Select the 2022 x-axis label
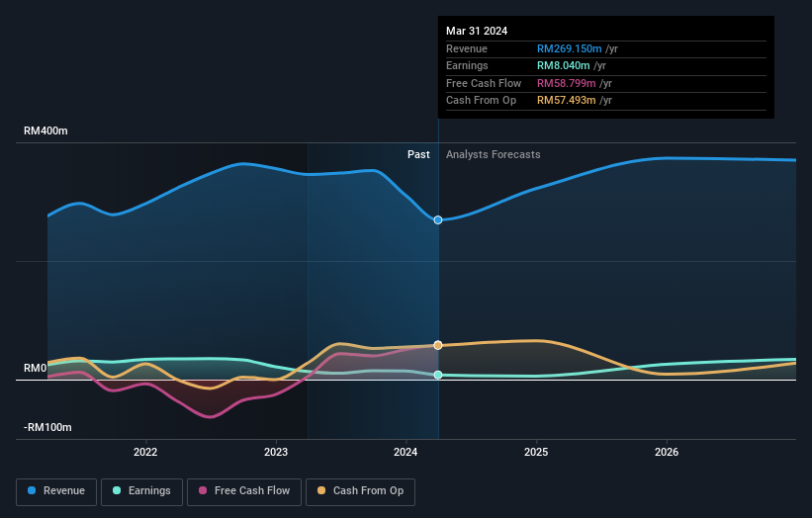The height and width of the screenshot is (518, 812). pos(145,452)
